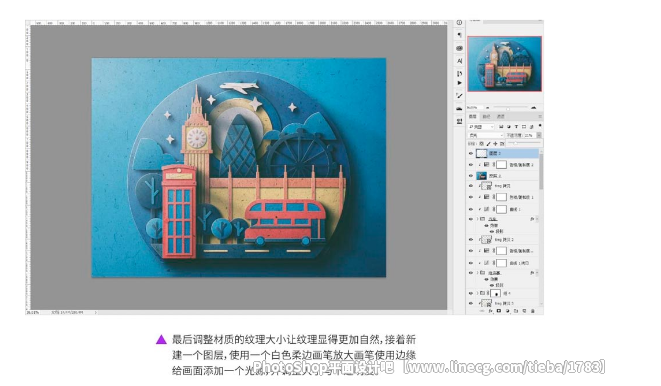The width and height of the screenshot is (661, 386).
Task: Filter layers by pixel layers icon
Action: (x=501, y=126)
